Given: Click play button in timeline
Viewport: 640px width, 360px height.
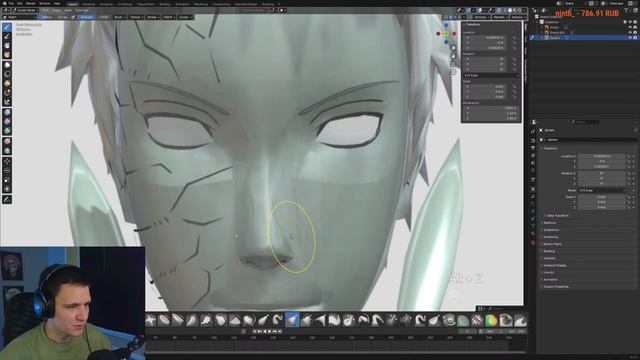Looking at the screenshot, I should pyautogui.click(x=269, y=331).
